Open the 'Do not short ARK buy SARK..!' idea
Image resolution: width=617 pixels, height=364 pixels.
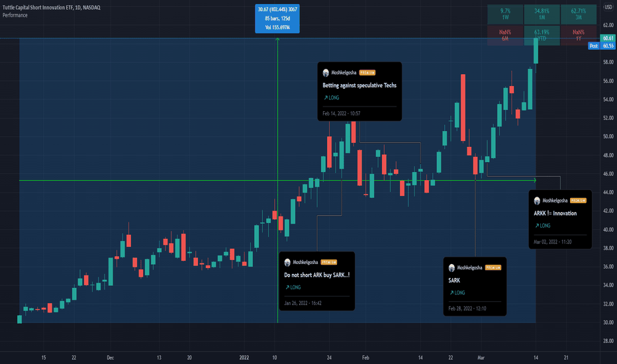316,275
